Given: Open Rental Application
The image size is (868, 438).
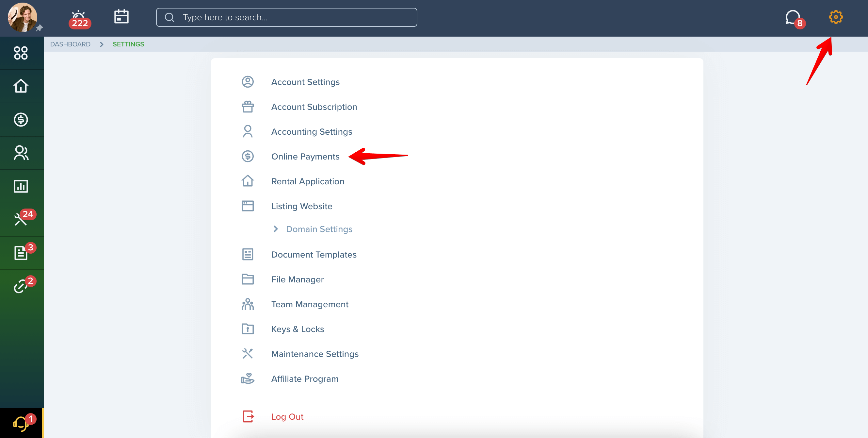Looking at the screenshot, I should (308, 181).
